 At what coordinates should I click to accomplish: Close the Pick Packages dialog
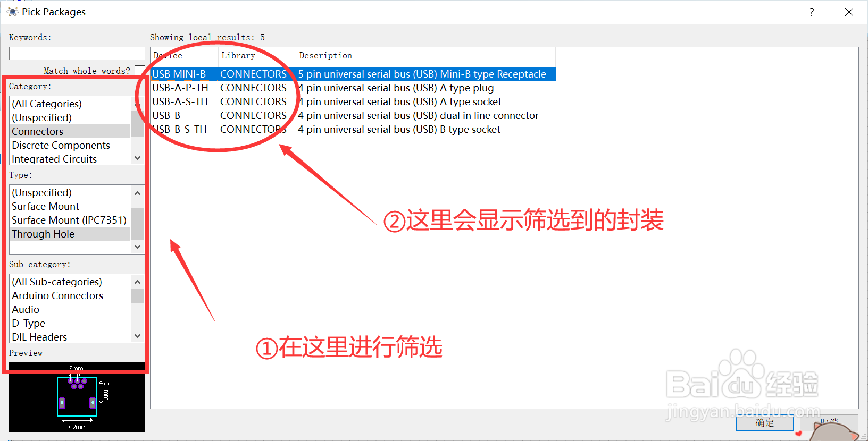pyautogui.click(x=849, y=12)
